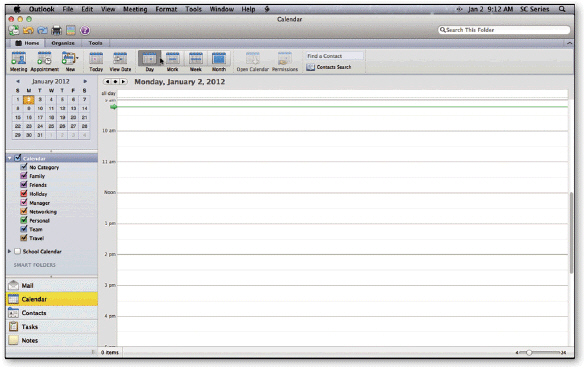Click the Undo icon in toolbar
The height and width of the screenshot is (369, 585).
[28, 30]
